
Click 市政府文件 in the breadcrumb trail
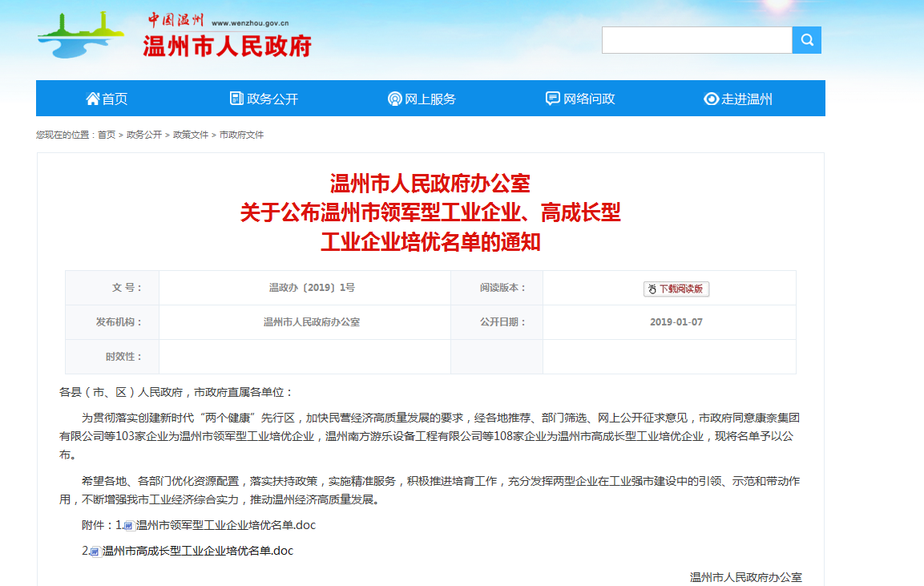[241, 135]
